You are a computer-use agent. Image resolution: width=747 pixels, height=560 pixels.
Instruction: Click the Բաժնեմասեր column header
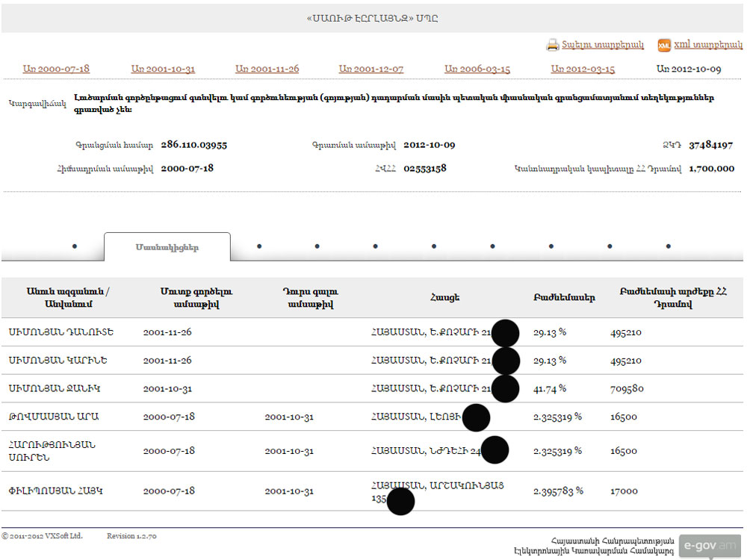564,298
